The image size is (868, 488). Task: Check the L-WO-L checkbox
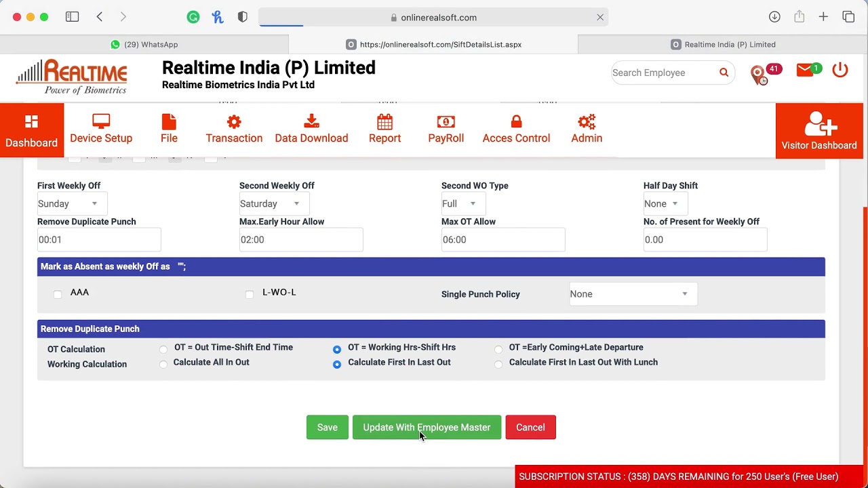[250, 293]
